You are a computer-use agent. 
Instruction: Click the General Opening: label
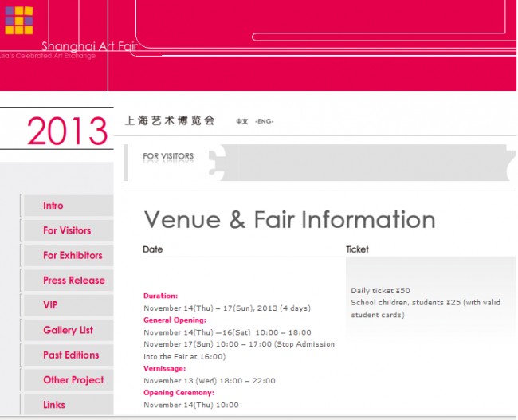coord(175,320)
